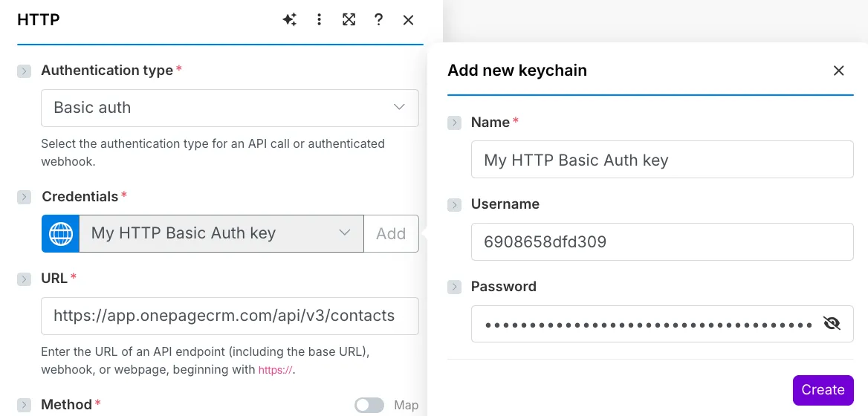Expand the arrow next to Authentication type
868x416 pixels.
click(x=25, y=71)
